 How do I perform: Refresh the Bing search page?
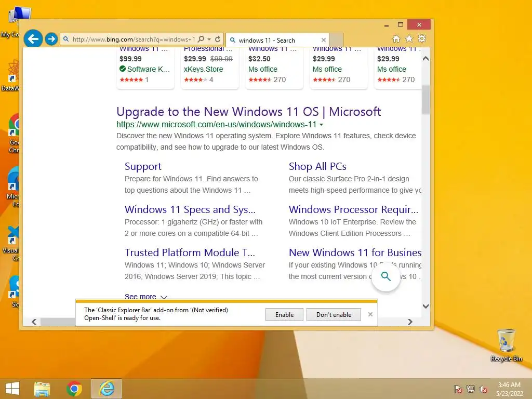[x=218, y=39]
